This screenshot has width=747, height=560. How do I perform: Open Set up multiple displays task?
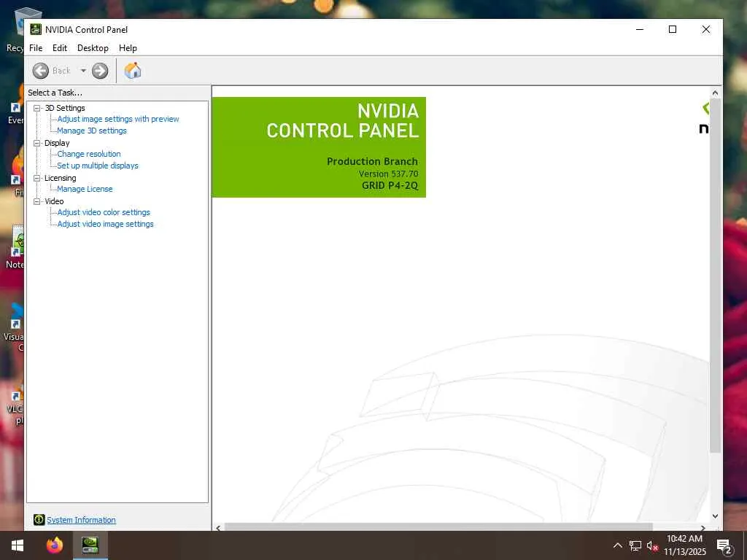[98, 166]
